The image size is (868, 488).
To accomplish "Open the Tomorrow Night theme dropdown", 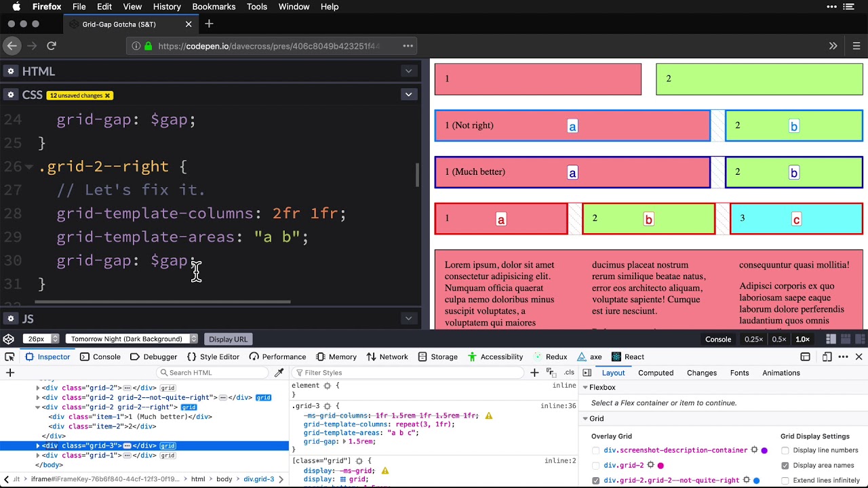I will (132, 339).
